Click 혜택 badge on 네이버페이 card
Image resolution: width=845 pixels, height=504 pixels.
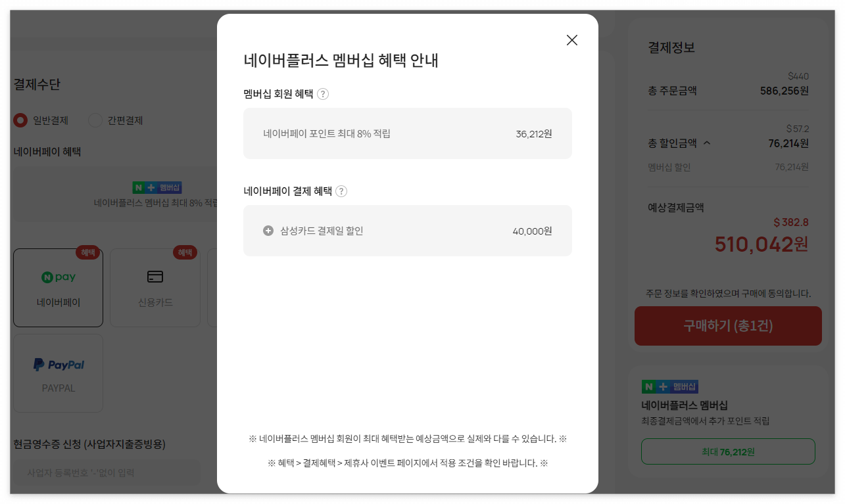tap(88, 252)
